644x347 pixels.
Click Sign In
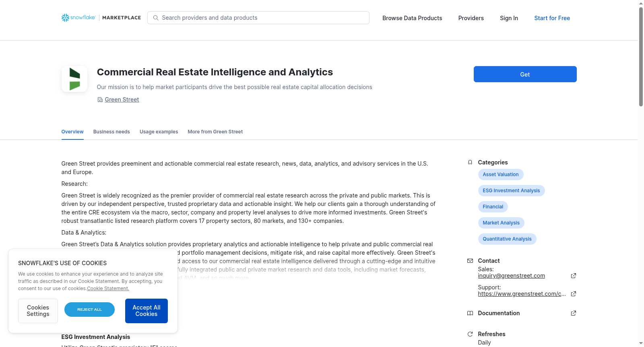click(509, 18)
